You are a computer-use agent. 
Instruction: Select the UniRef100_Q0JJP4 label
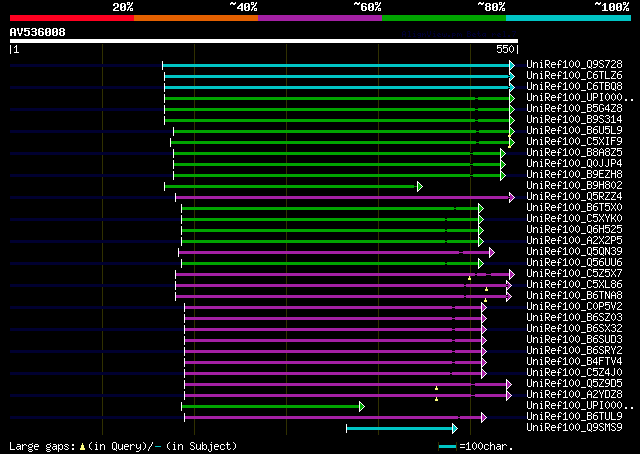pos(574,164)
